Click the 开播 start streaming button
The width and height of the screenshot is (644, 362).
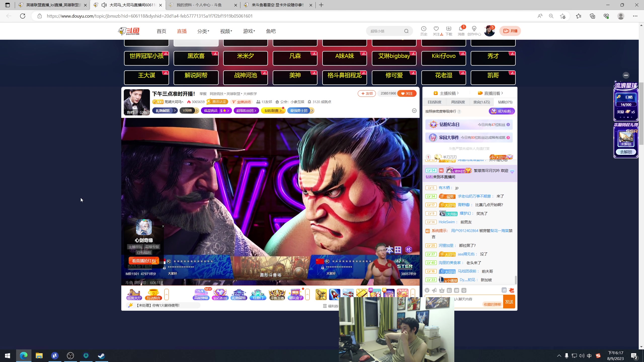(510, 31)
